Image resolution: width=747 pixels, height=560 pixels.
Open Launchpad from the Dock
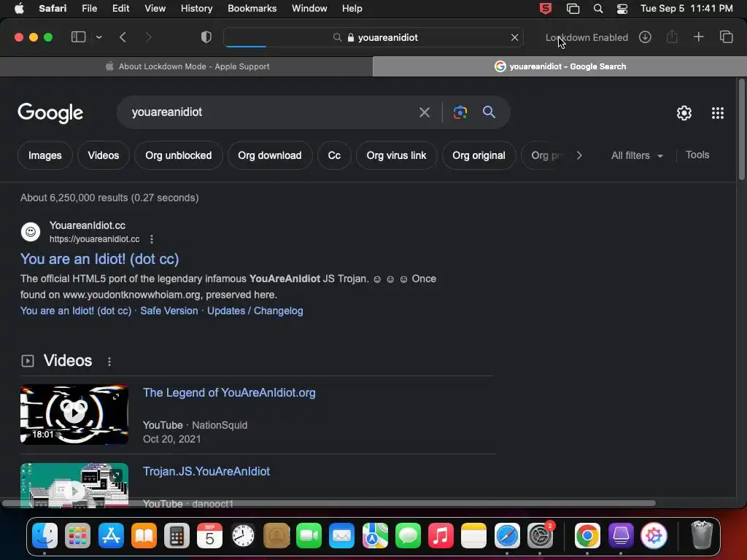pyautogui.click(x=77, y=536)
